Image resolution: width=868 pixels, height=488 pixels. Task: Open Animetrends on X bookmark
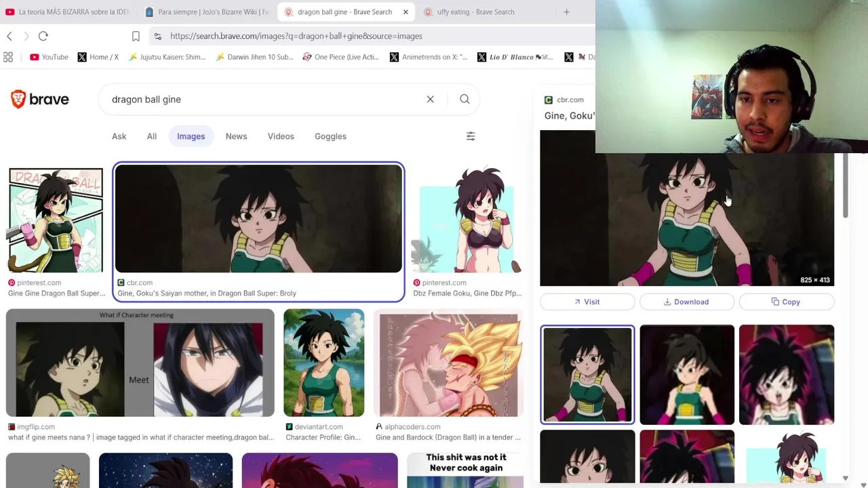(429, 57)
